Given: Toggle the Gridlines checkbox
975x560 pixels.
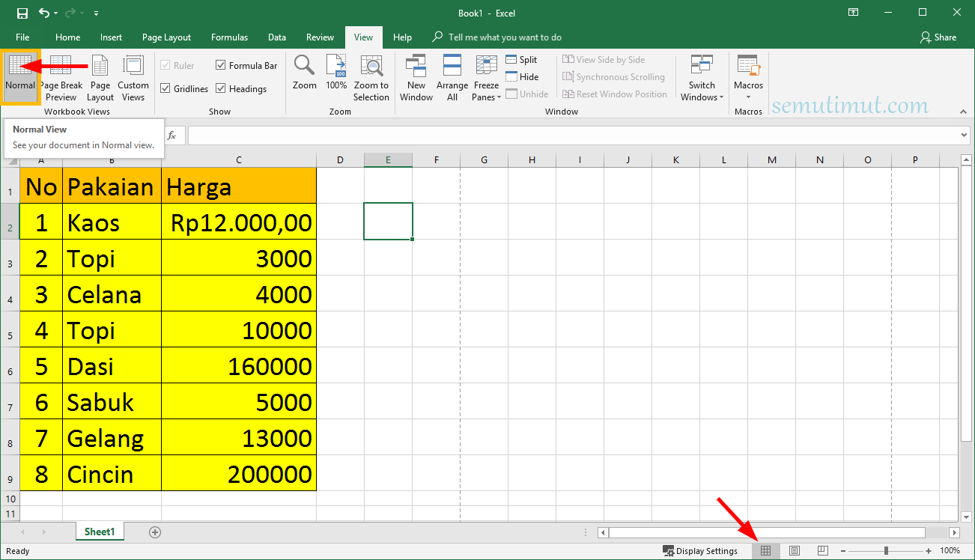Looking at the screenshot, I should pyautogui.click(x=168, y=88).
